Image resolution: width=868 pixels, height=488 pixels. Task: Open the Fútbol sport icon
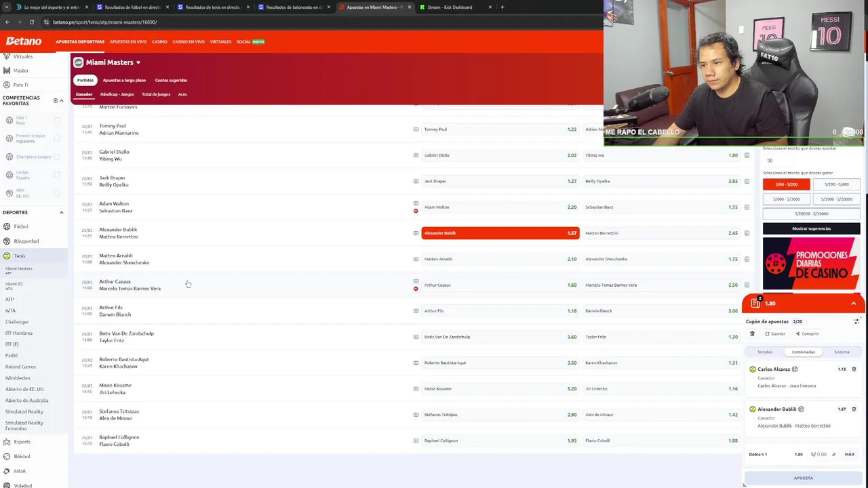coord(7,226)
